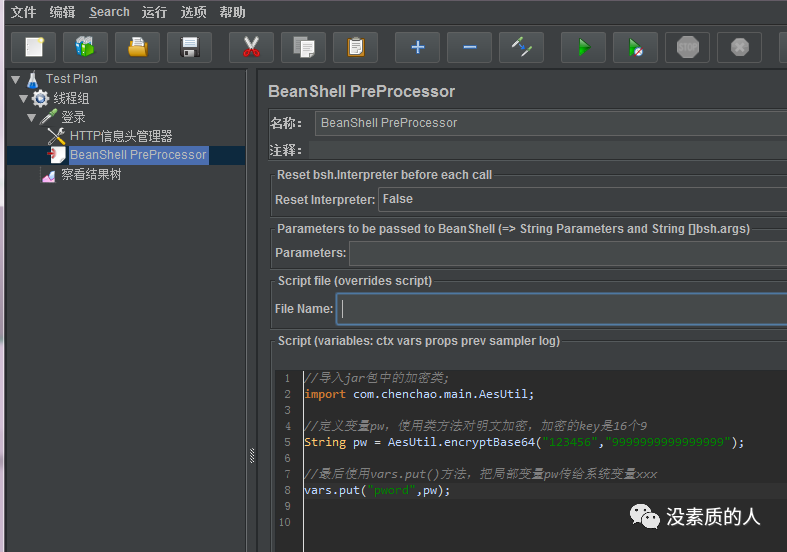Select the Test Plan tree item
The image size is (787, 552).
pos(72,79)
